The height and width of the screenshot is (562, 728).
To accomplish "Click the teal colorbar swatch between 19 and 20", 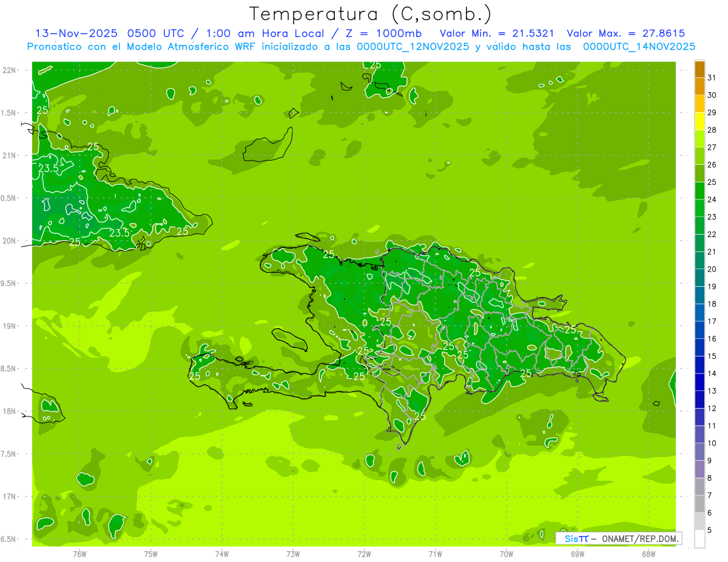I will point(699,279).
